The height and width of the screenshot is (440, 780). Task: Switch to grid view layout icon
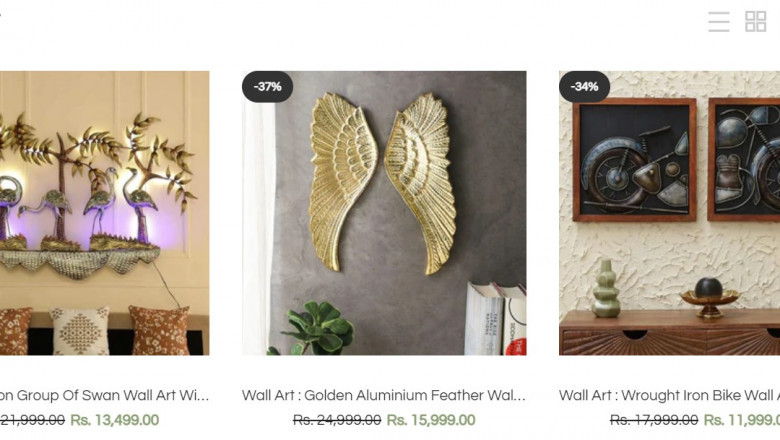click(755, 22)
